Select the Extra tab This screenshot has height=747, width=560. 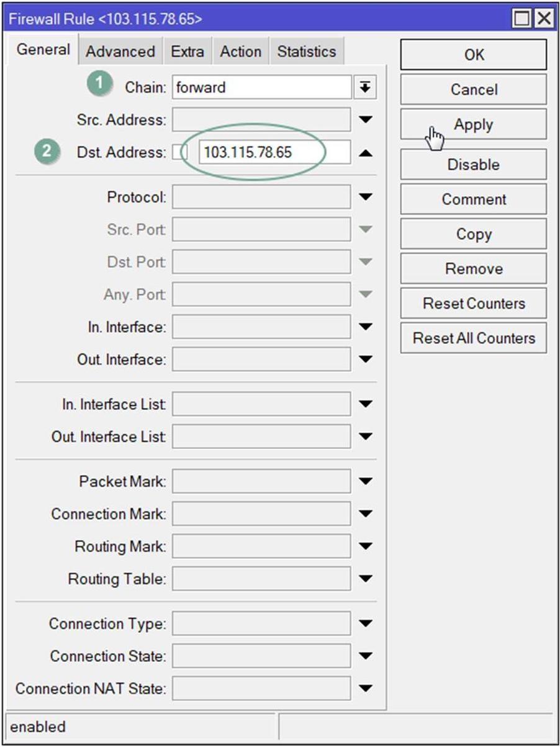187,52
